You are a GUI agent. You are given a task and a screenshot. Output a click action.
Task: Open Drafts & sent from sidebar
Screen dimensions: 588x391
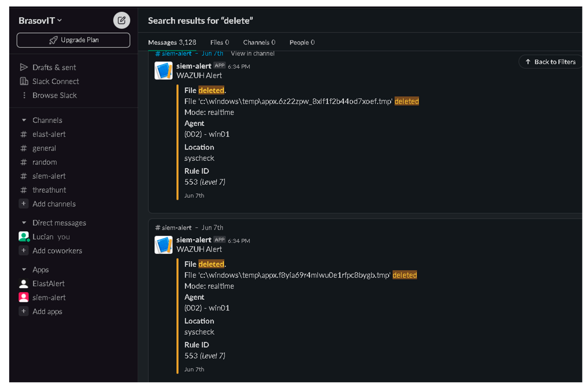coord(54,67)
